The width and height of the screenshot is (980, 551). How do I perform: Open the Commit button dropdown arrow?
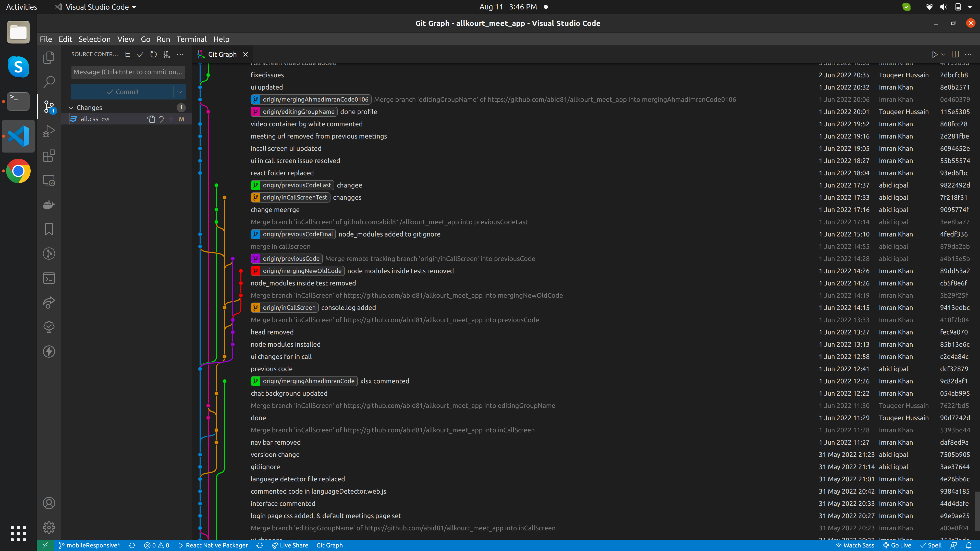(180, 92)
